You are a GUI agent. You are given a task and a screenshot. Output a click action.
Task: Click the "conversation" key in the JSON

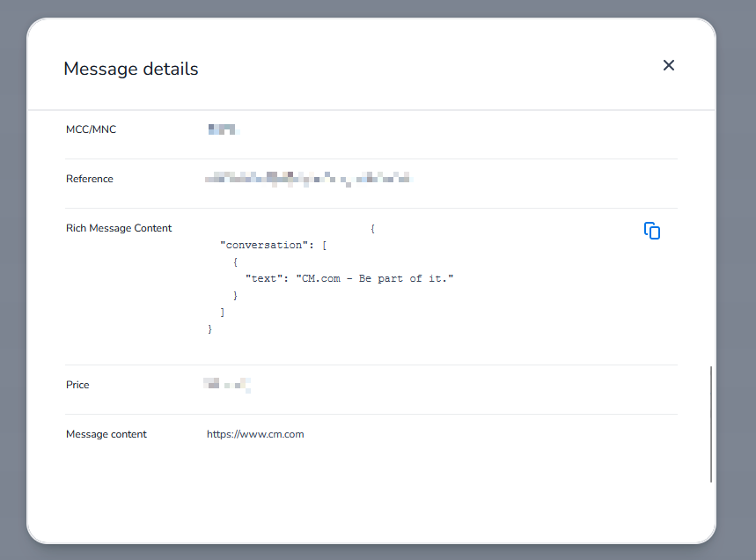tap(261, 245)
